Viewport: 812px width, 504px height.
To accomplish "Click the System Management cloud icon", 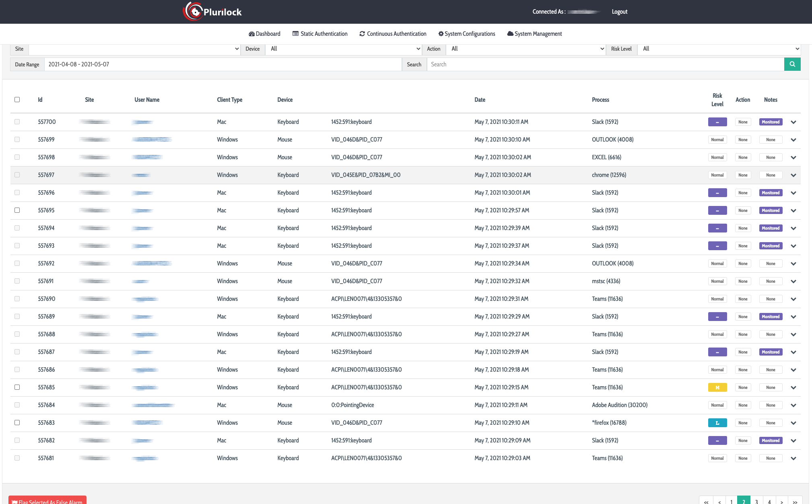I will (x=510, y=34).
